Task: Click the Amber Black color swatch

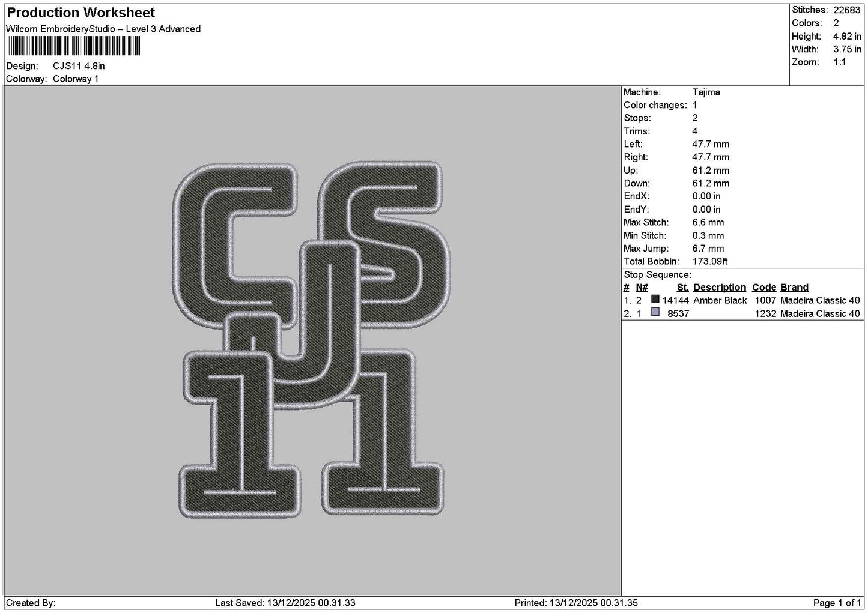Action: click(x=655, y=300)
